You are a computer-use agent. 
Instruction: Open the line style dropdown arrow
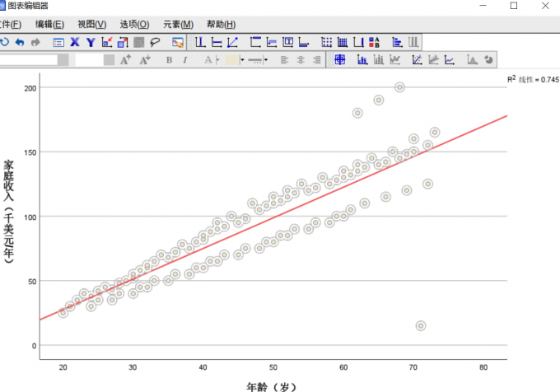265,60
